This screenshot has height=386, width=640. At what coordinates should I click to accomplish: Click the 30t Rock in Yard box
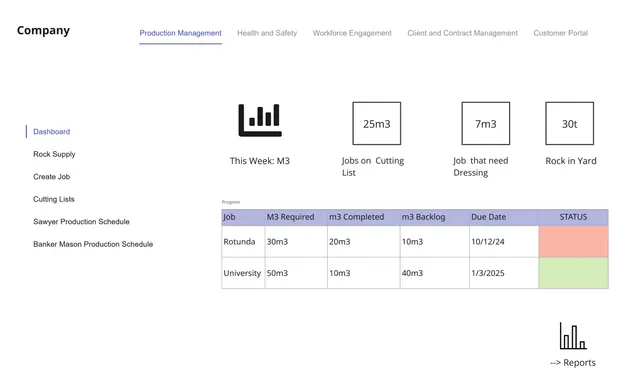tap(570, 124)
